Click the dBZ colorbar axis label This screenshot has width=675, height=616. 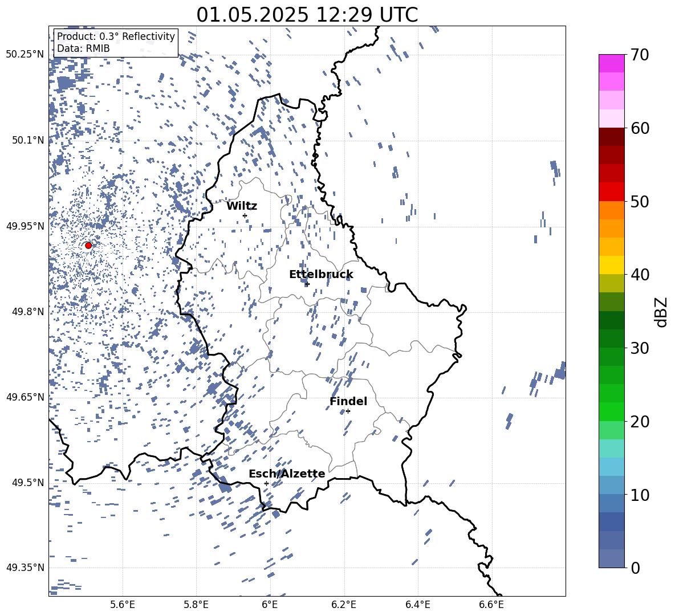[662, 312]
